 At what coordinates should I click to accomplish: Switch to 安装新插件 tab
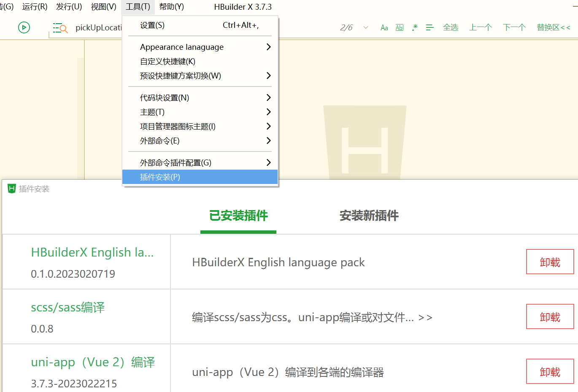pyautogui.click(x=369, y=216)
